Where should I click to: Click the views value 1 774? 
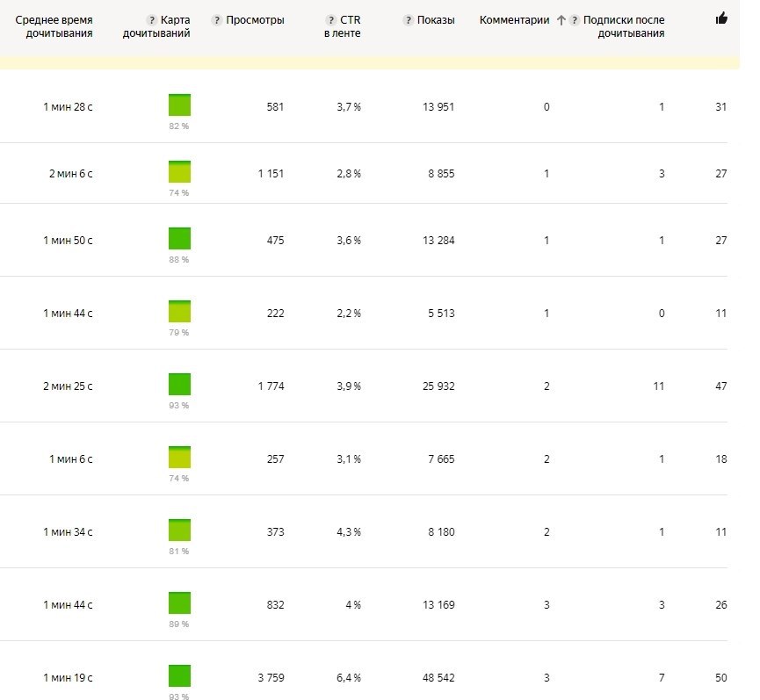pyautogui.click(x=271, y=386)
